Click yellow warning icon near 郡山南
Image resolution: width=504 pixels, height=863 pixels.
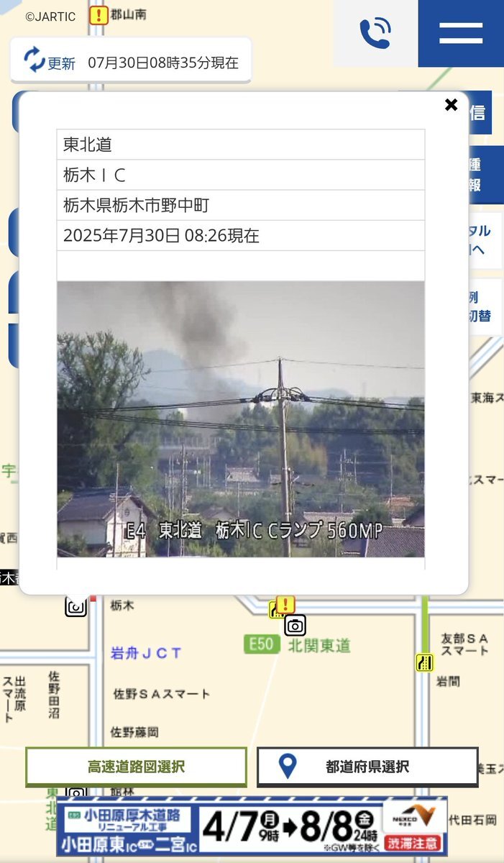tap(98, 16)
